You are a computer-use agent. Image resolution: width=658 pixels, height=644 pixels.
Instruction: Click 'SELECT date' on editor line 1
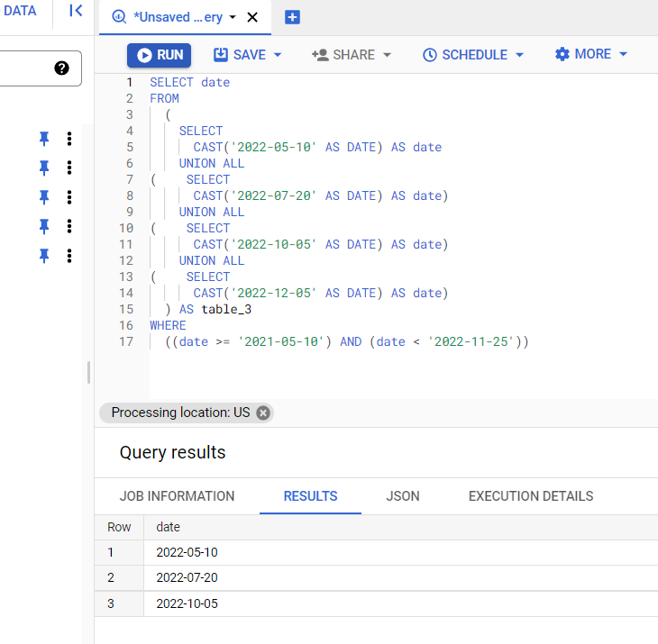[x=189, y=82]
